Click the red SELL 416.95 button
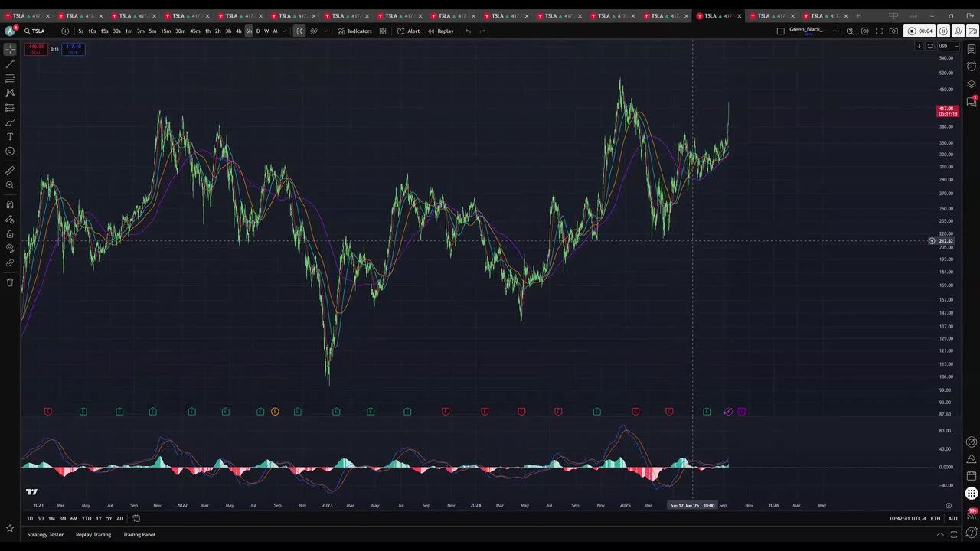Viewport: 980px width, 551px height. [x=35, y=49]
